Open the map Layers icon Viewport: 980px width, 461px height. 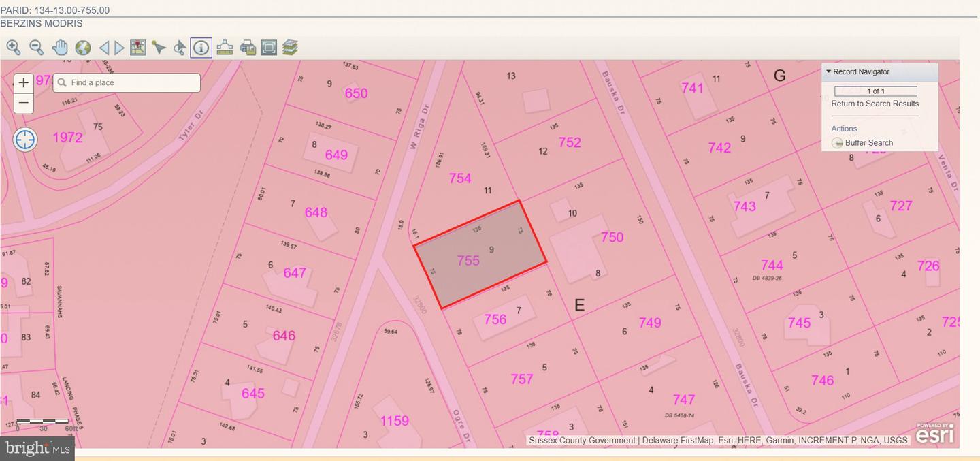[291, 48]
